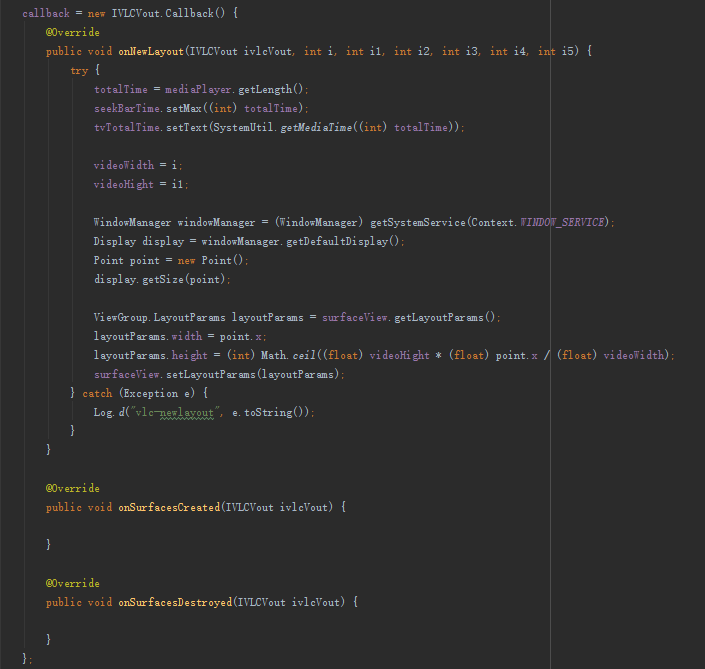This screenshot has width=705, height=669.
Task: Click videoHight in the i1 assignment line
Action: 124,184
